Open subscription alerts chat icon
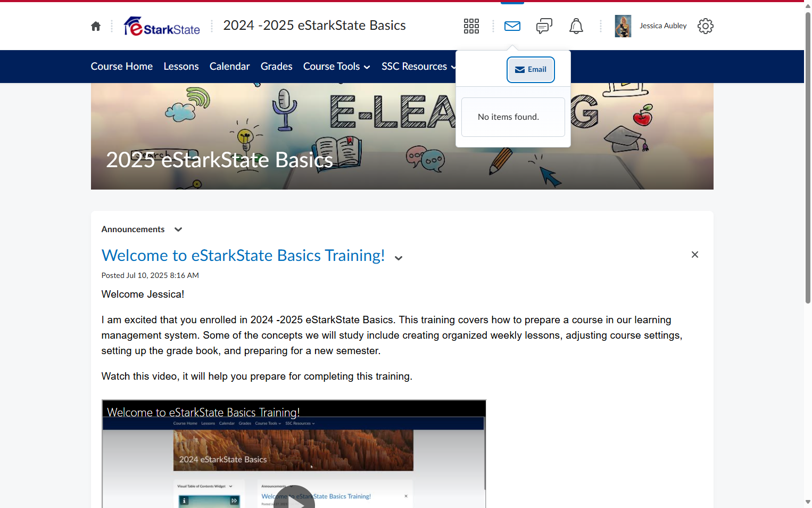The width and height of the screenshot is (812, 508). [x=544, y=26]
